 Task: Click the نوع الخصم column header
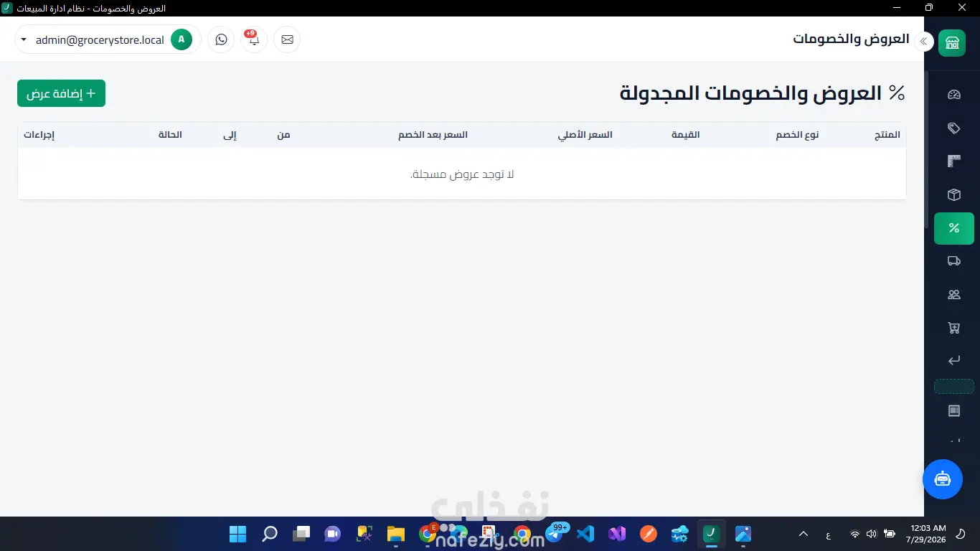click(x=797, y=135)
